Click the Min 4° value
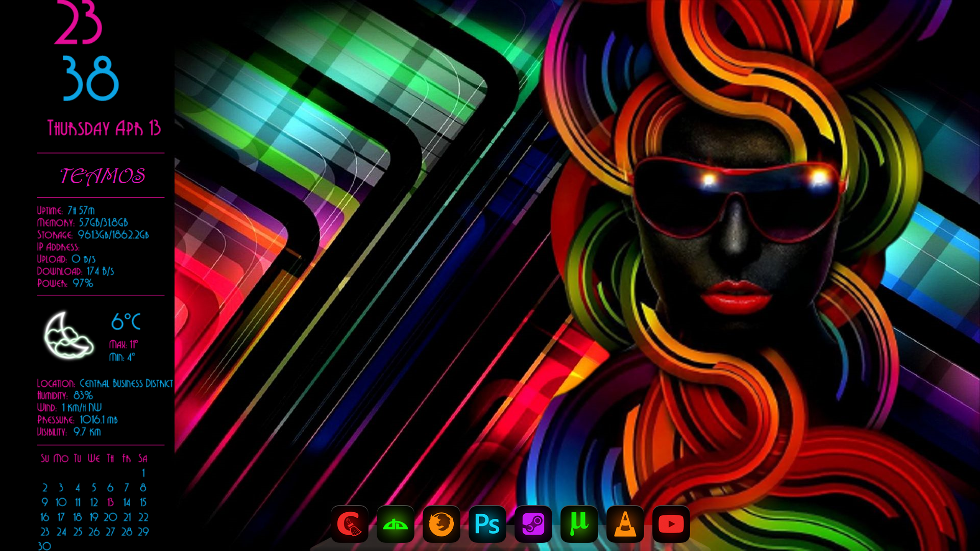 coord(122,357)
